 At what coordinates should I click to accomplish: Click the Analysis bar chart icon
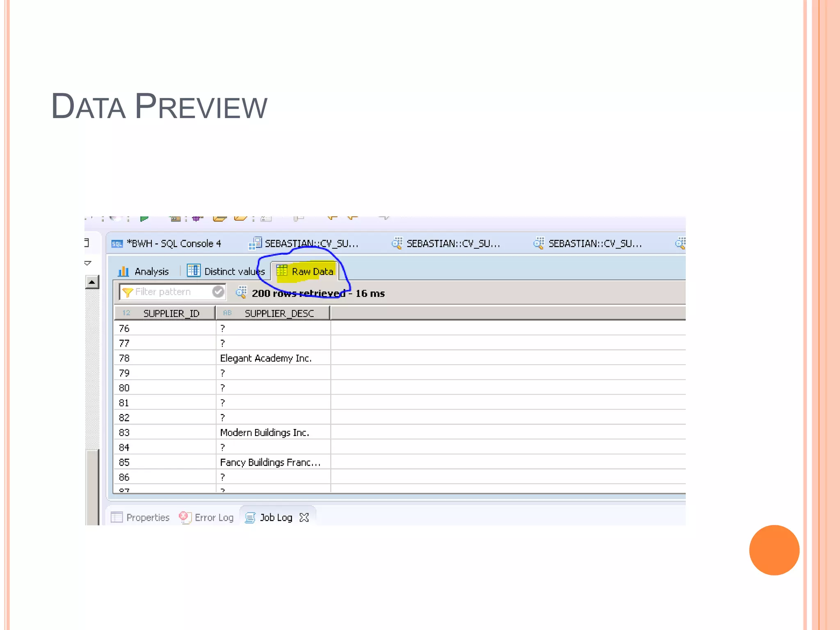click(x=123, y=271)
